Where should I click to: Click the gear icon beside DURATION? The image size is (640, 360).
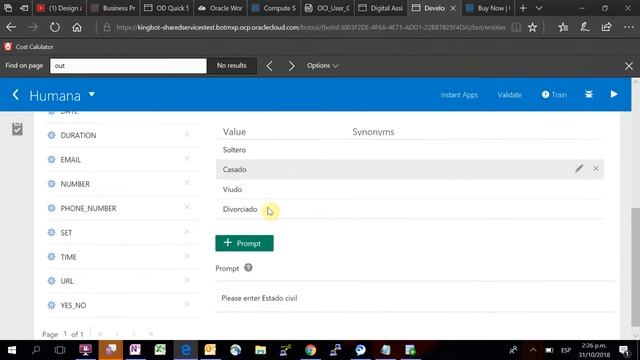[x=51, y=135]
